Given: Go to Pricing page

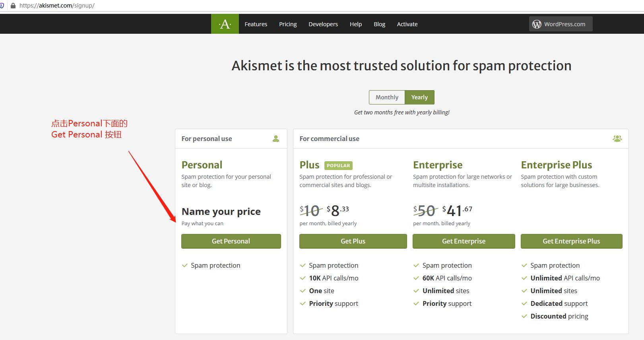Looking at the screenshot, I should (288, 24).
